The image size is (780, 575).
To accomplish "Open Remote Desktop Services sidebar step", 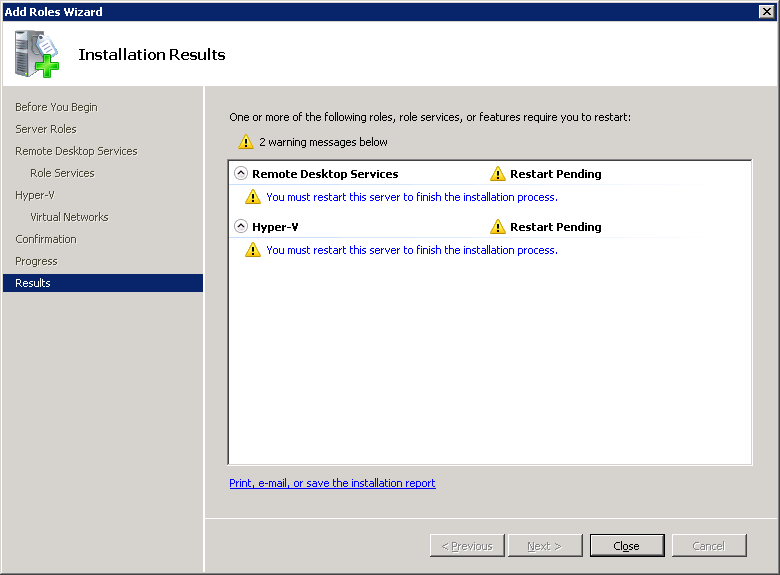I will (76, 151).
